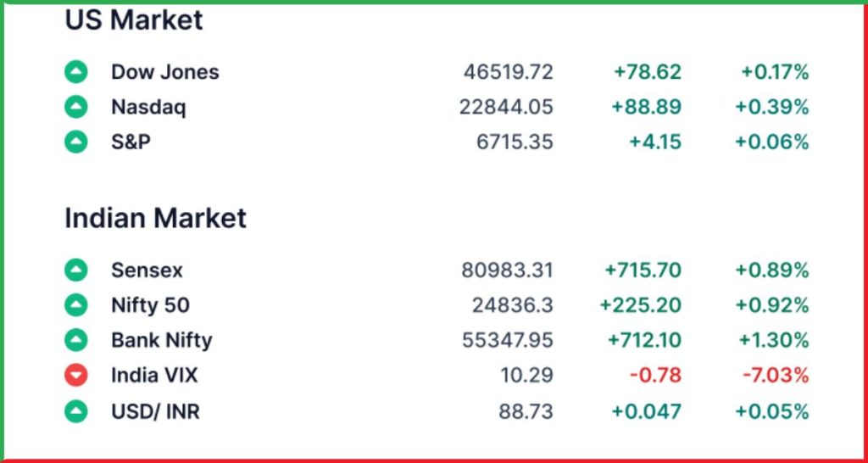Screen dimensions: 868x463
Task: Click the India VIX name
Action: 154,375
